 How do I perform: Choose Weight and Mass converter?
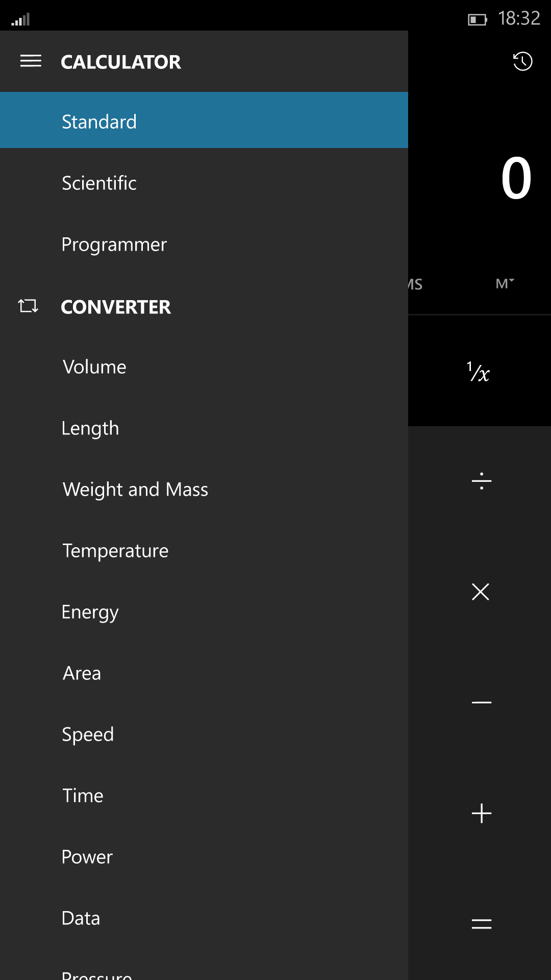204,489
